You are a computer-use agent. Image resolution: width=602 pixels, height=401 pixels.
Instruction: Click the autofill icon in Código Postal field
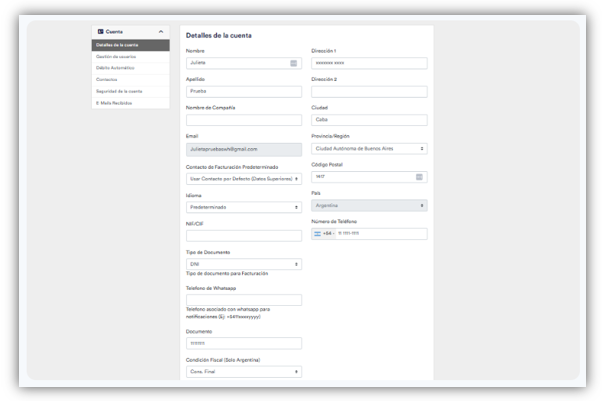click(419, 177)
